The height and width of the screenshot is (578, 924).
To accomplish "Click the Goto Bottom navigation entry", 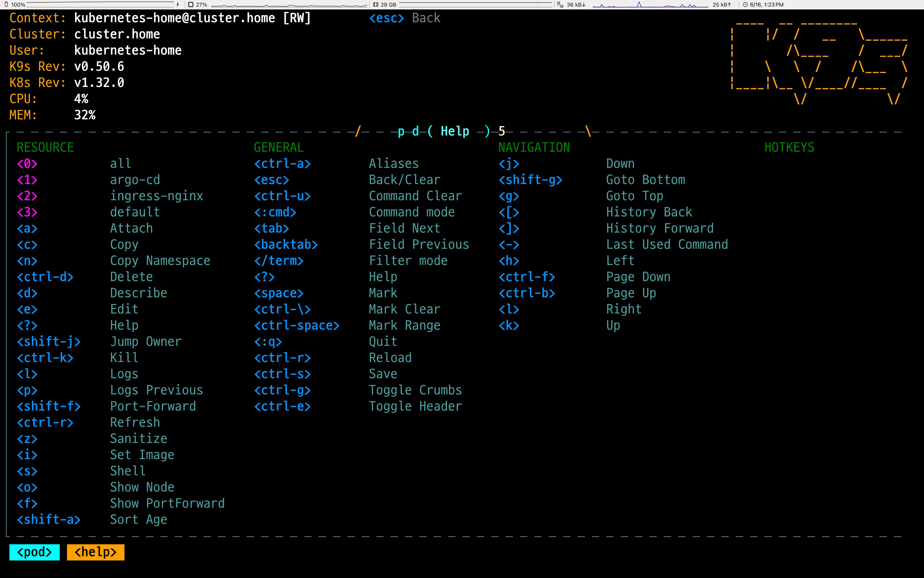I will 645,180.
